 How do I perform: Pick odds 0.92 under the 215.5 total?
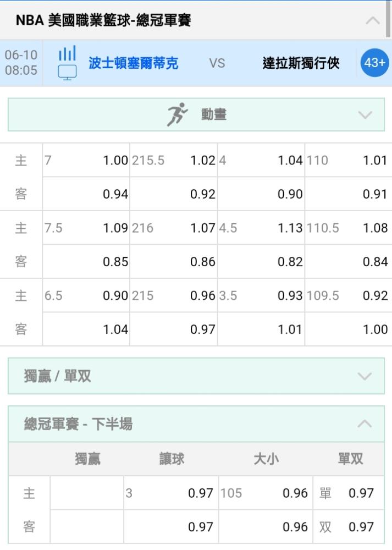pos(174,194)
